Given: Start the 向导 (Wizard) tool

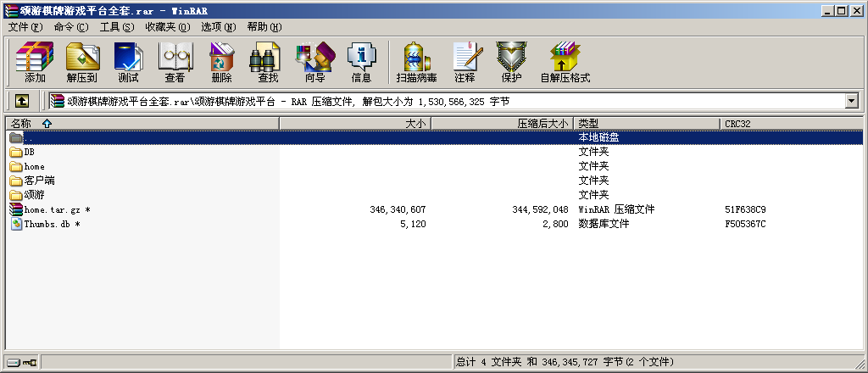Looking at the screenshot, I should pos(314,63).
